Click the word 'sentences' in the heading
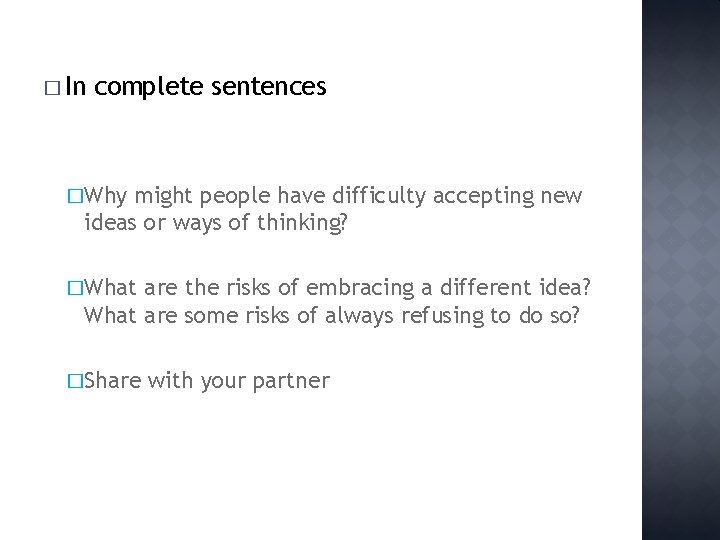This screenshot has width=720, height=540. pyautogui.click(x=269, y=87)
